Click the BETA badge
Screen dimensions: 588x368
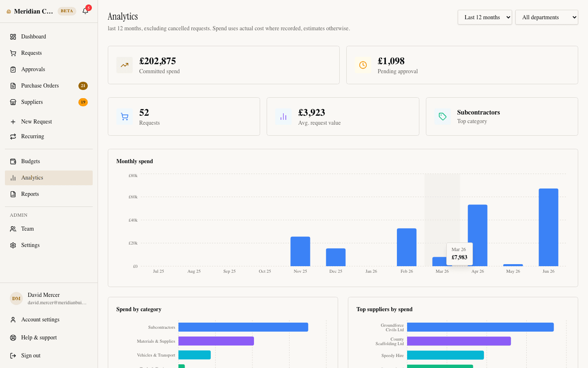pos(67,11)
